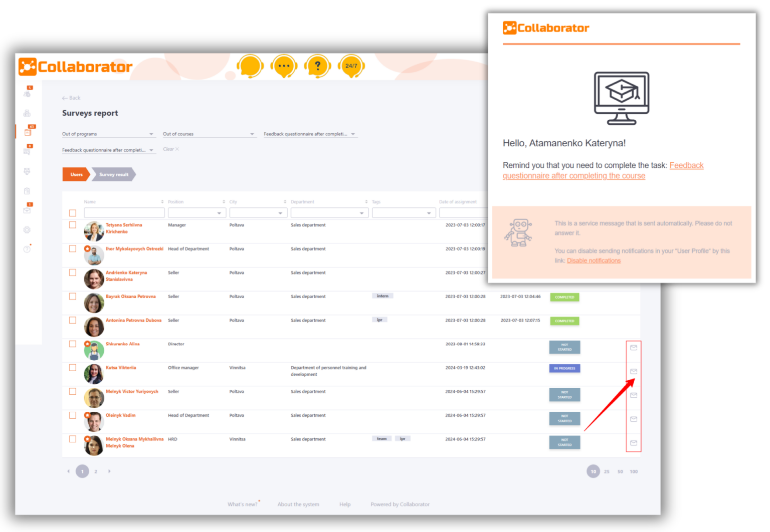
Task: Open the calendar sidebar icon with 8 badge
Action: pyautogui.click(x=27, y=151)
